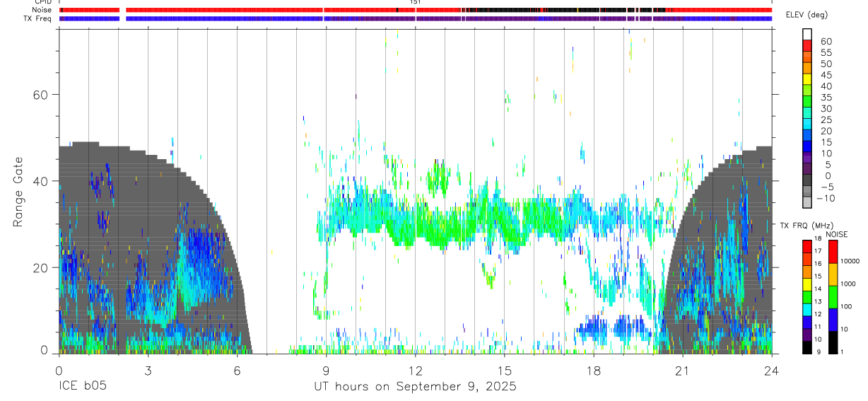Pick the green segment of the TX FRQ colorbar
This screenshot has width=868, height=401.
tap(807, 297)
